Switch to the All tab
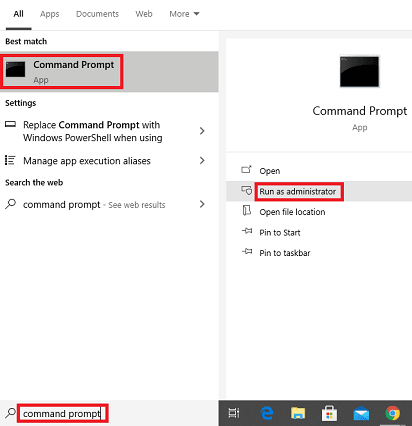Screen dimensions: 412x426 18,14
